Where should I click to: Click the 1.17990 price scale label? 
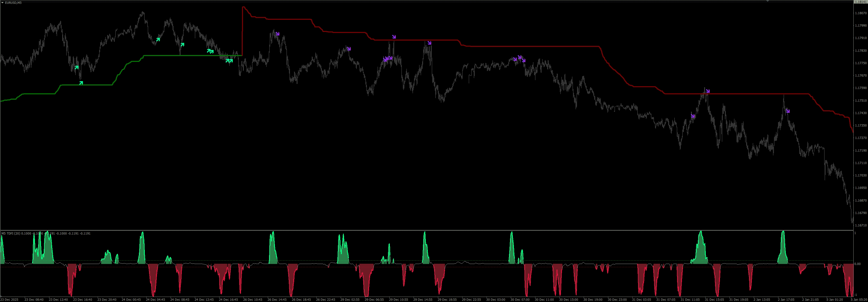click(x=861, y=26)
